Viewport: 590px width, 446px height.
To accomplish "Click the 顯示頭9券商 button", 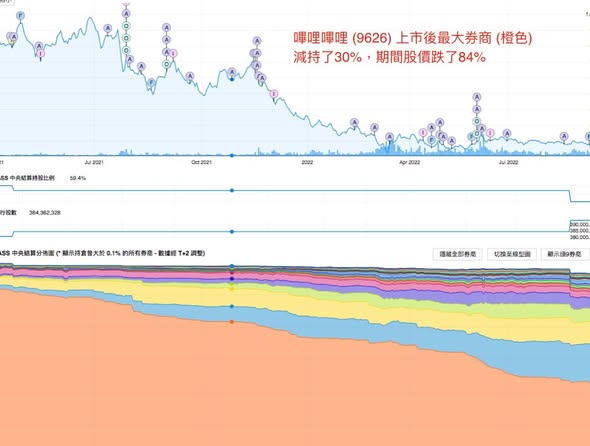I will pos(564,254).
